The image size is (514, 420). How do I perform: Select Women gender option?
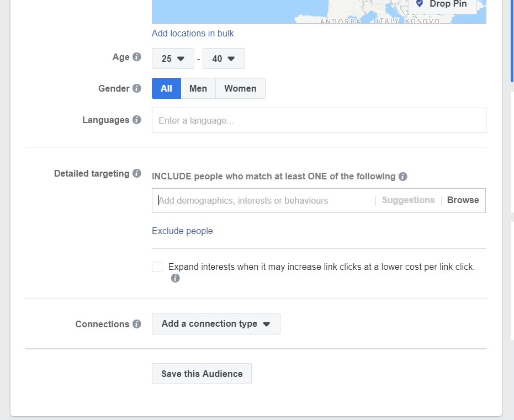[x=240, y=88]
